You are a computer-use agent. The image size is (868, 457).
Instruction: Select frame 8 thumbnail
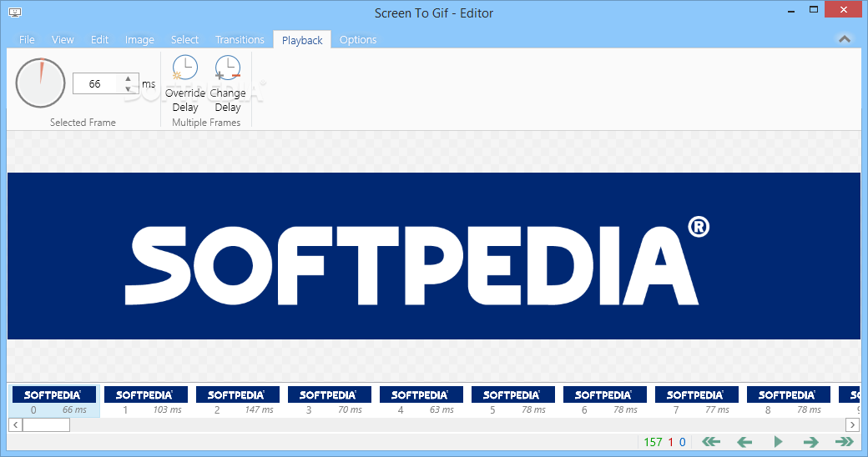point(789,401)
